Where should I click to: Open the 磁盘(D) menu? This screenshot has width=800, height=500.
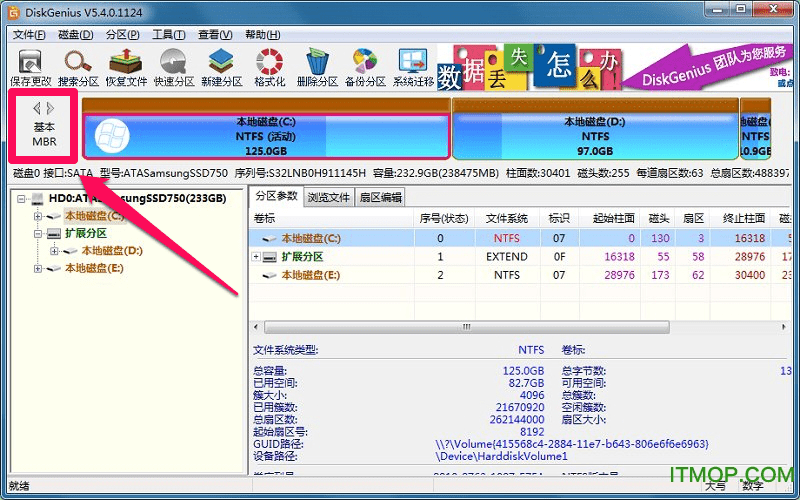point(76,35)
